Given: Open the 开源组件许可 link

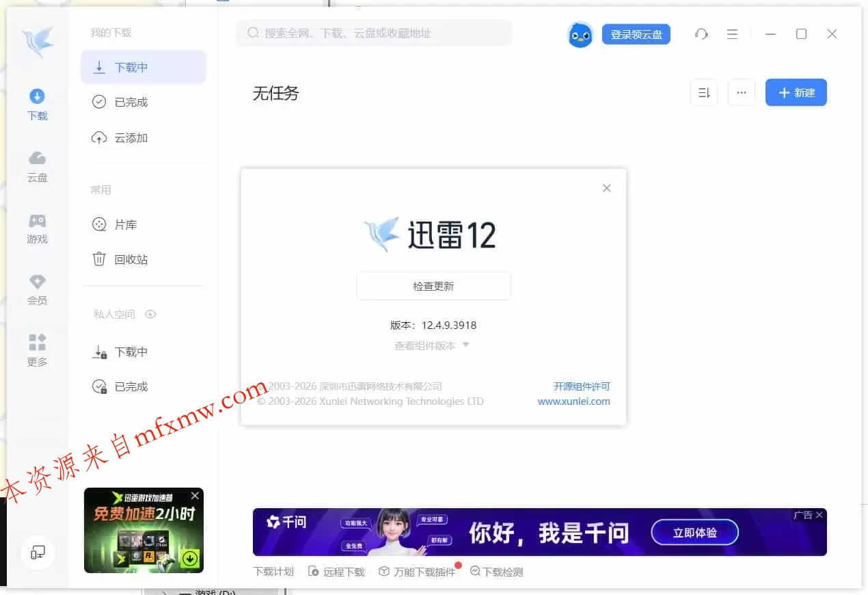Looking at the screenshot, I should [x=582, y=386].
